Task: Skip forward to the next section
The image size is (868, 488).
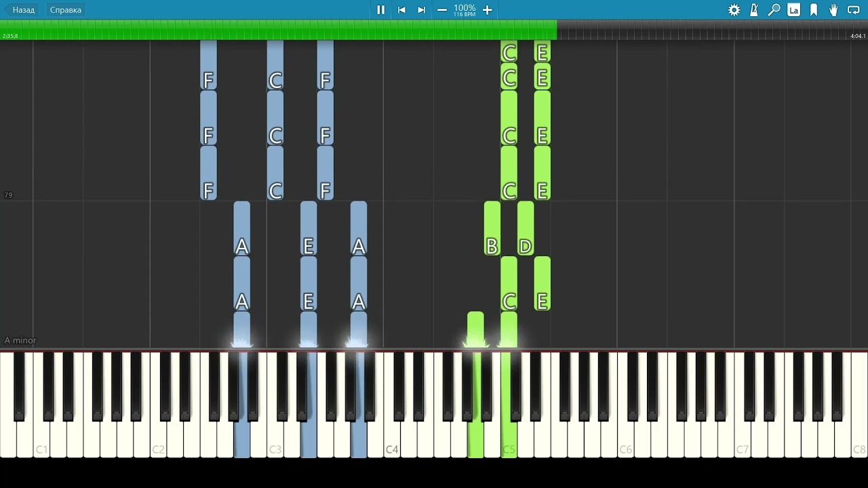Action: point(421,9)
